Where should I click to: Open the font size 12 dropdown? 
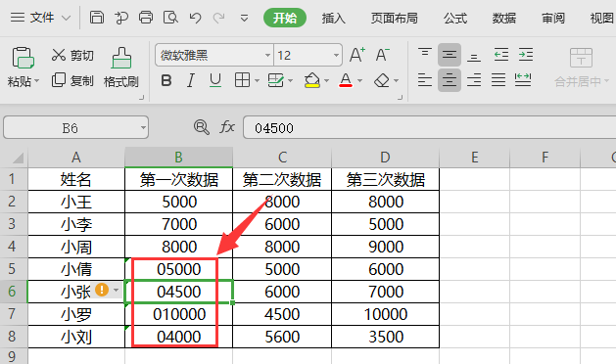[x=336, y=55]
